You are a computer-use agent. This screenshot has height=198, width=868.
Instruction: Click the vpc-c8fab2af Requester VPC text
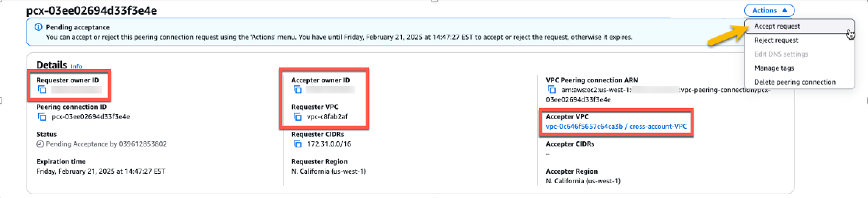(x=327, y=117)
